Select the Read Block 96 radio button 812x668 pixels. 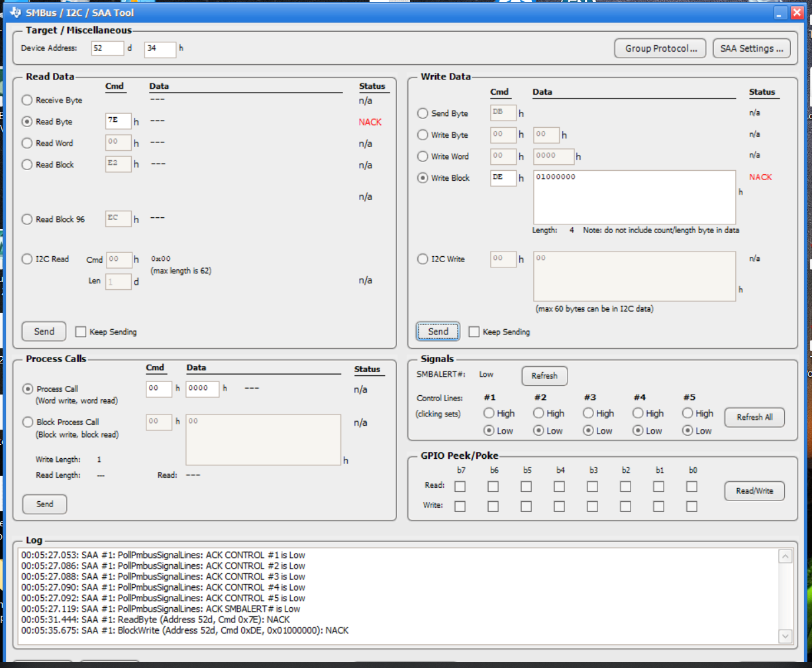click(27, 219)
